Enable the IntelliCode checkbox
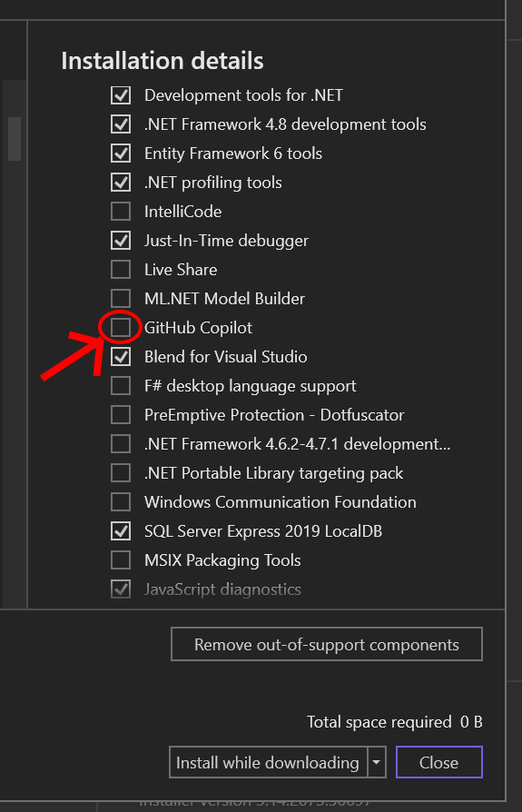 (x=121, y=212)
